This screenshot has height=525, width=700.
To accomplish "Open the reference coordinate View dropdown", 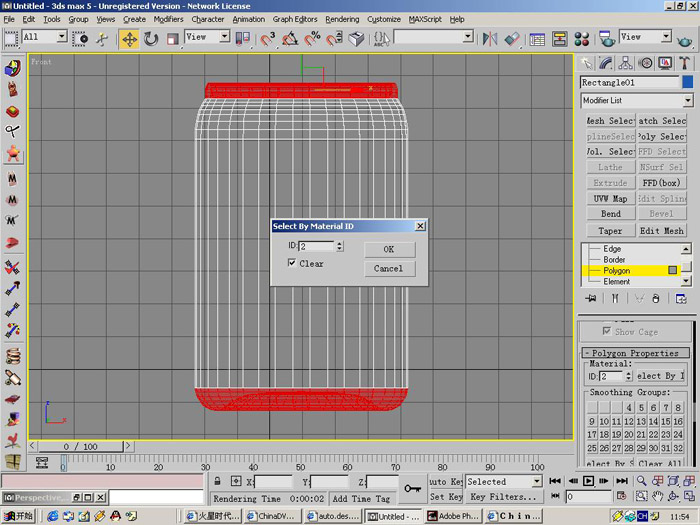I will 225,37.
